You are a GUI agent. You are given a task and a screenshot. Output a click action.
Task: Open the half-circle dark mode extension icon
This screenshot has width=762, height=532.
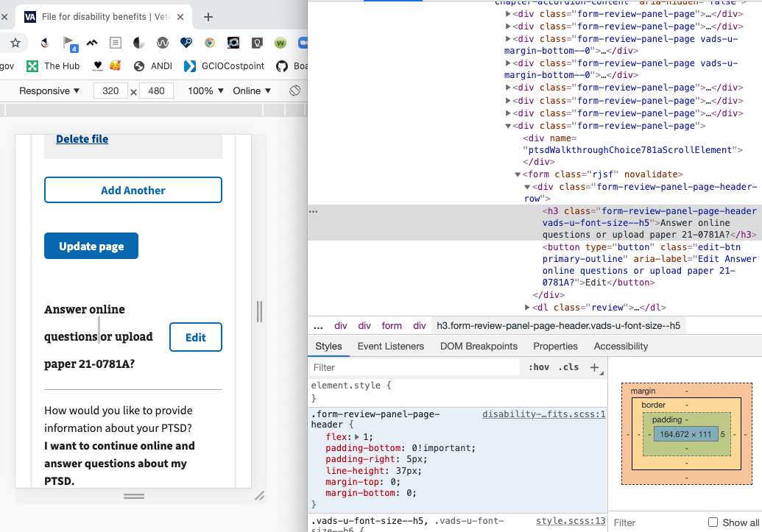point(138,43)
